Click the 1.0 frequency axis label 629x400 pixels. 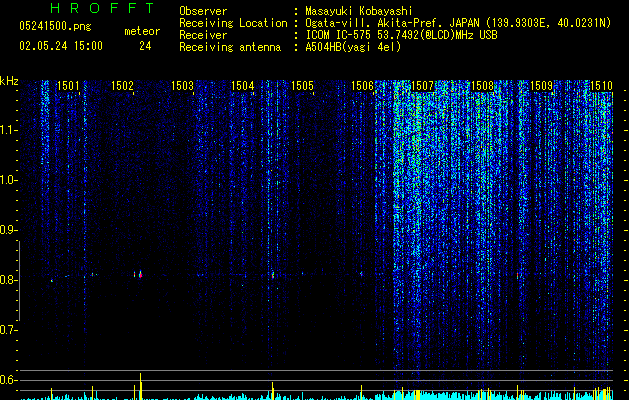(7, 180)
